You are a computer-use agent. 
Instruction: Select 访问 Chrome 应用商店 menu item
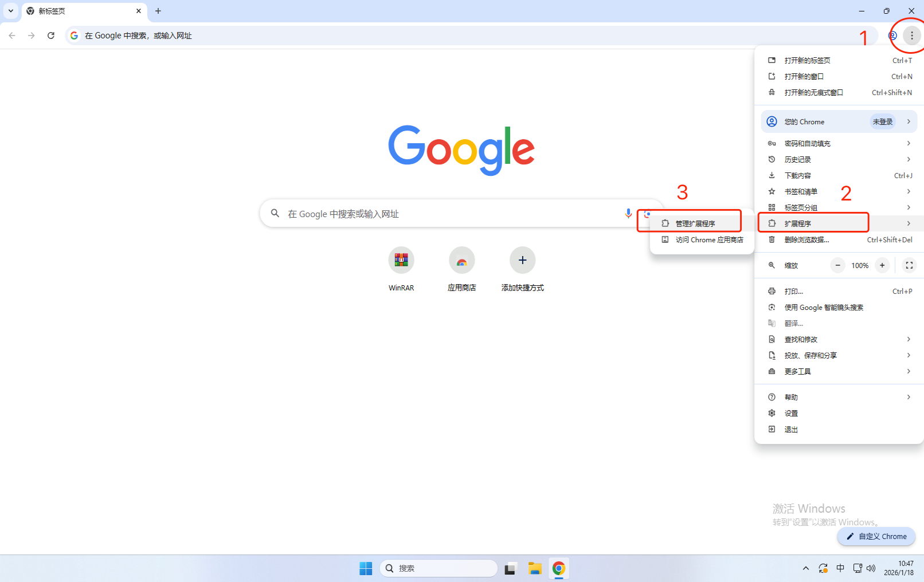708,239
